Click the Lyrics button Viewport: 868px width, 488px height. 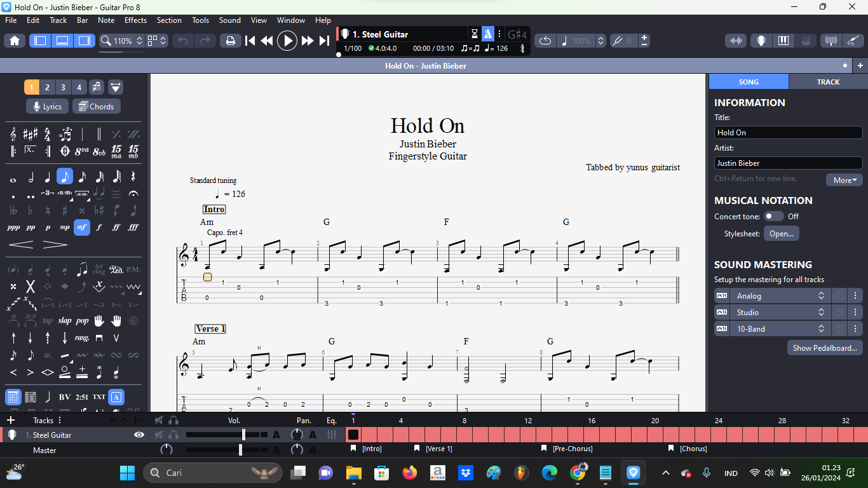click(x=48, y=106)
